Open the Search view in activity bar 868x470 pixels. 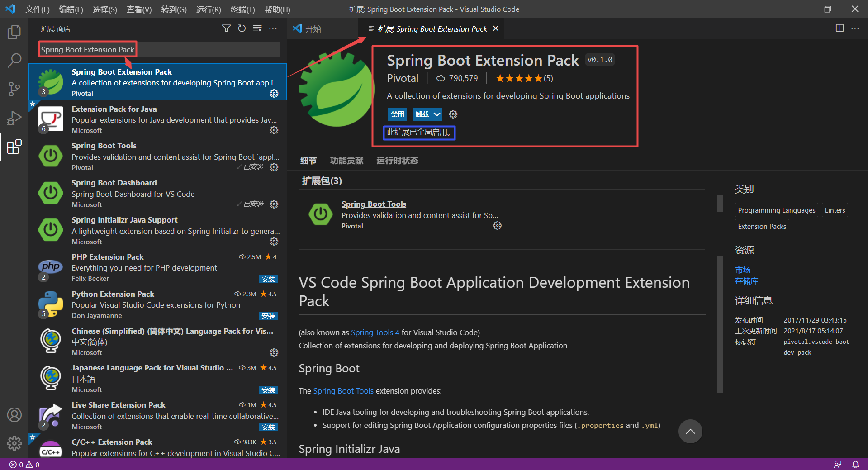(14, 61)
